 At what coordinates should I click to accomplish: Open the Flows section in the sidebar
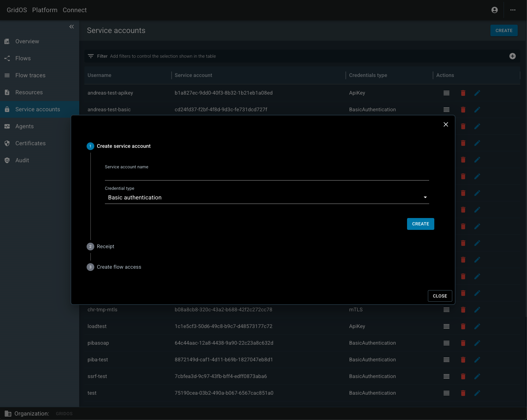point(22,58)
